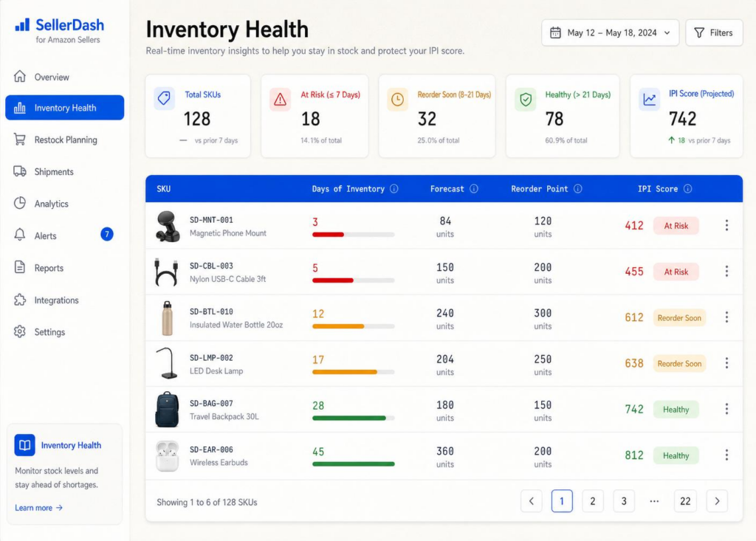This screenshot has height=541, width=756.
Task: Click the At Risk warning triangle icon
Action: tap(280, 100)
